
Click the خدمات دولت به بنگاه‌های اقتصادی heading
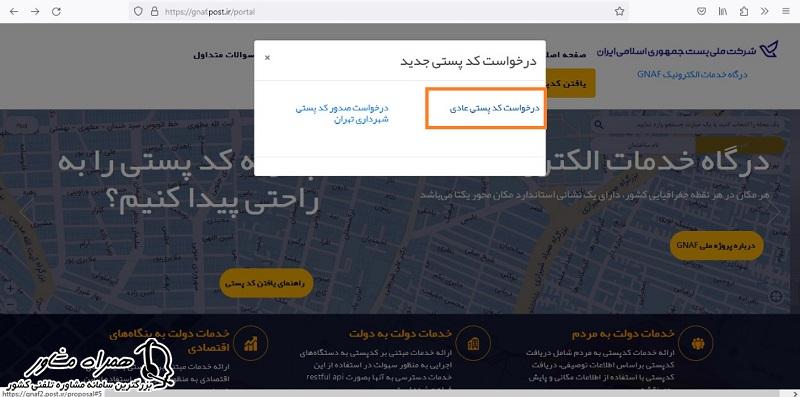(x=169, y=341)
